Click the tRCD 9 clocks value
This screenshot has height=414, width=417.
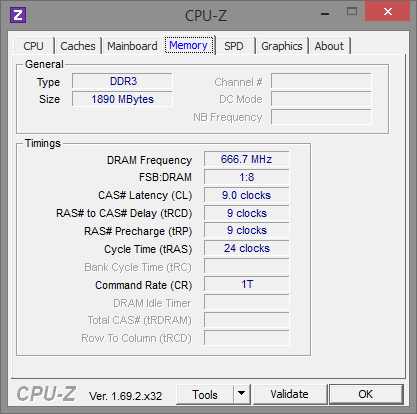pos(247,213)
